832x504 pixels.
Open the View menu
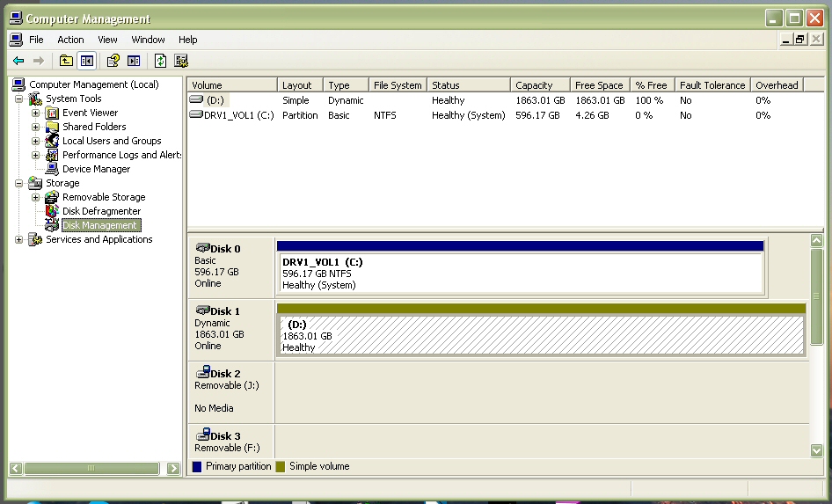107,40
